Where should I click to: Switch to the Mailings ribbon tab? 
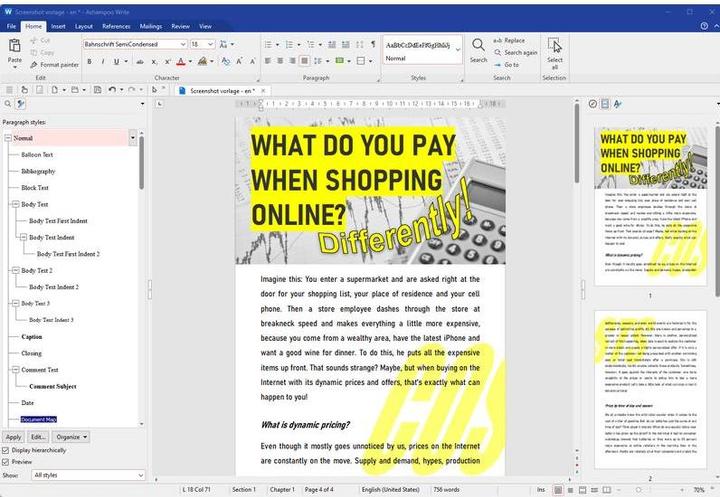[x=151, y=26]
